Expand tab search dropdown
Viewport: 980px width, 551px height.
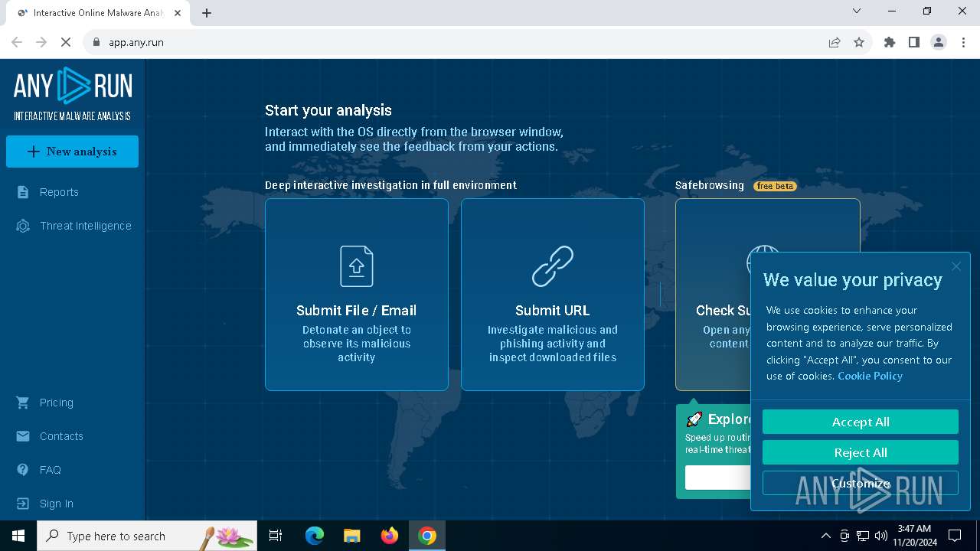coord(857,11)
